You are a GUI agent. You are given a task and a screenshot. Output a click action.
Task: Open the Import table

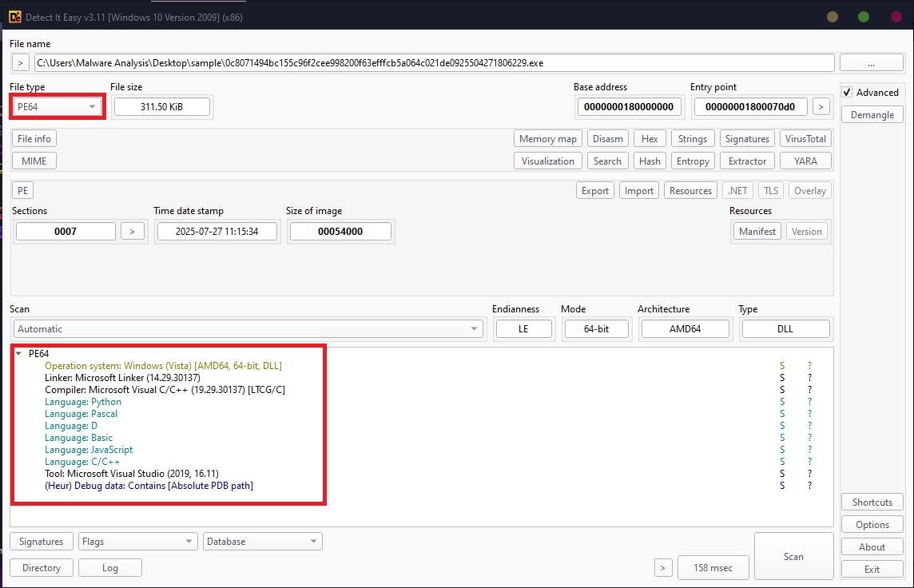[639, 191]
